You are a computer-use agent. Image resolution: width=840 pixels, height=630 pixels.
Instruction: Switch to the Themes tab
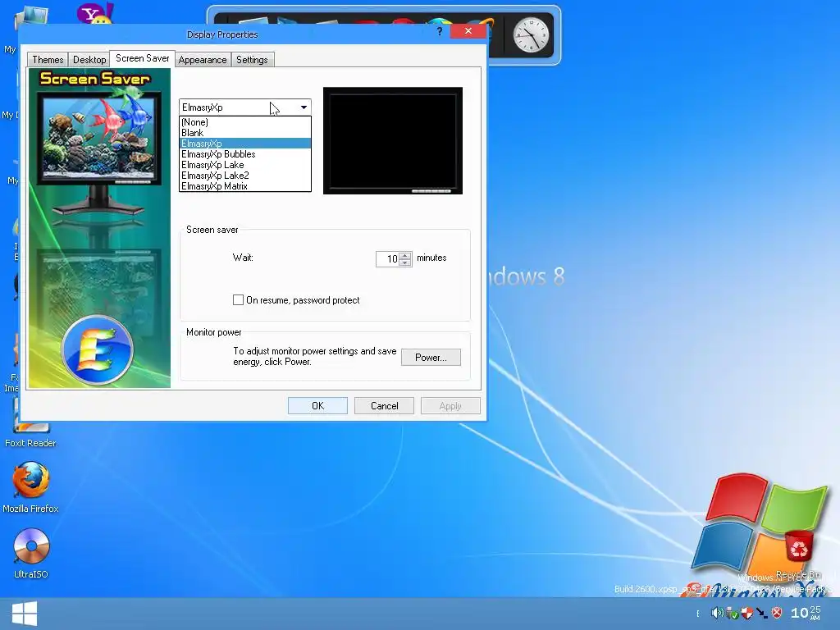48,59
